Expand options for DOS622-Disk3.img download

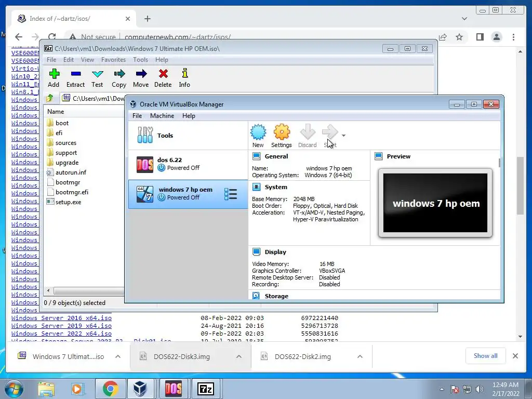(x=239, y=356)
